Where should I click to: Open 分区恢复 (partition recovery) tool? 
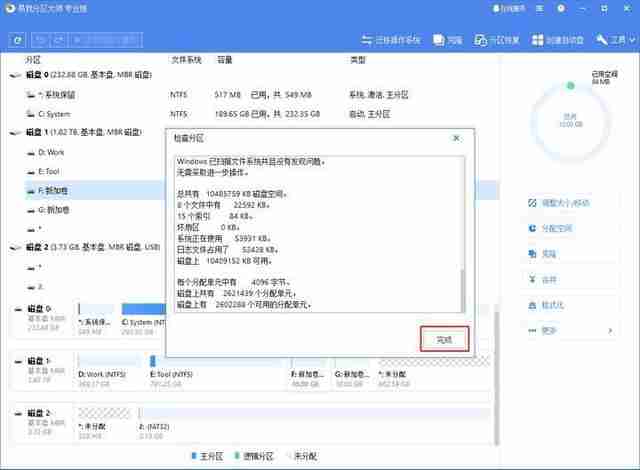coord(497,40)
